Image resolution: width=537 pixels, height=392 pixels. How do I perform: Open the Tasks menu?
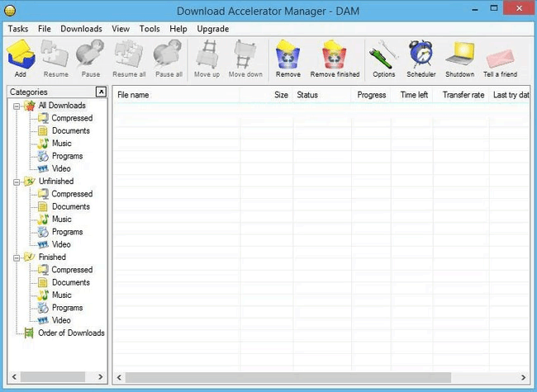pyautogui.click(x=18, y=29)
